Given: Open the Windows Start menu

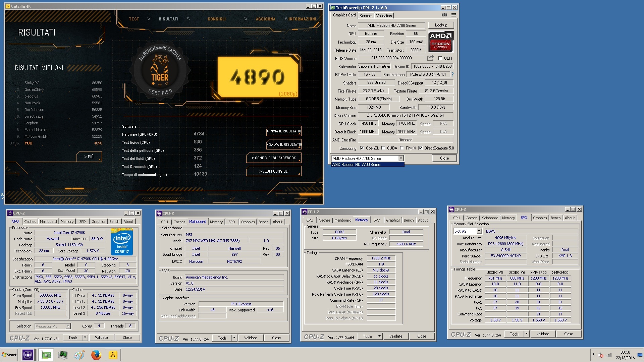Looking at the screenshot, I should [9, 355].
